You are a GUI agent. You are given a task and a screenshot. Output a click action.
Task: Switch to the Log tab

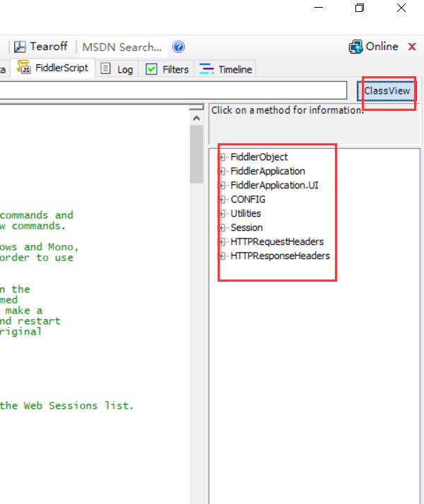click(x=117, y=69)
